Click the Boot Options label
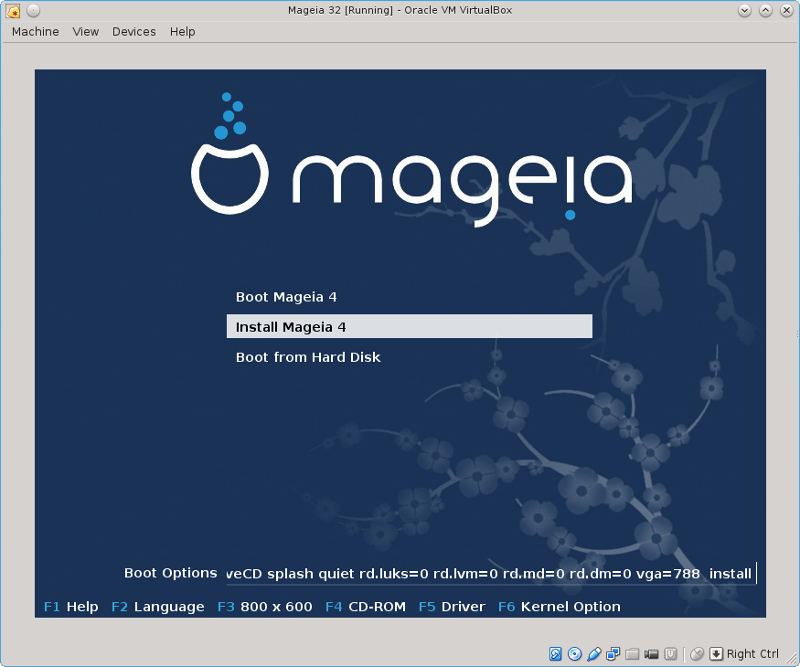 170,573
